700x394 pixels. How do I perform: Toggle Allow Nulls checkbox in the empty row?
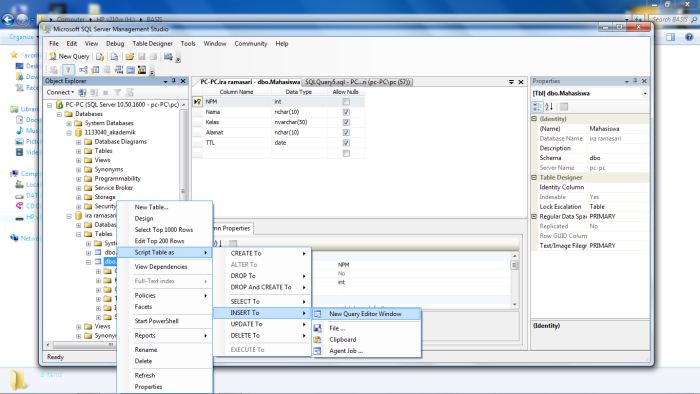(x=346, y=153)
